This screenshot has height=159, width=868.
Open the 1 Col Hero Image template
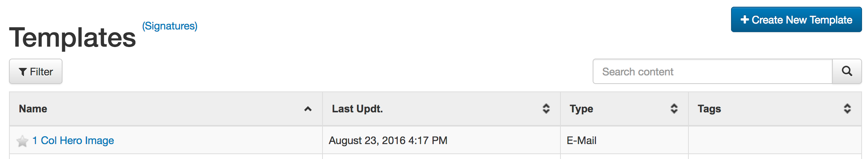[73, 140]
